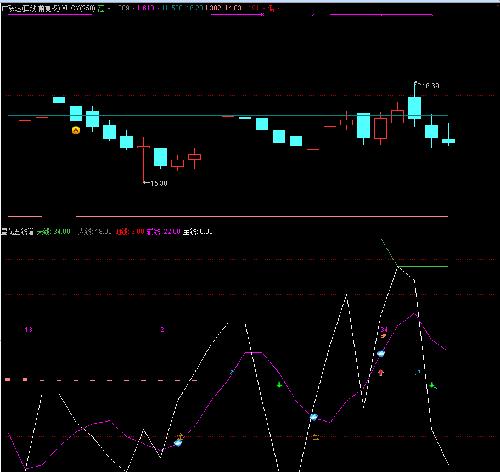This screenshot has height=472, width=500.
Task: Click the green down-arrow under the magenta plateau
Action: coord(279,385)
